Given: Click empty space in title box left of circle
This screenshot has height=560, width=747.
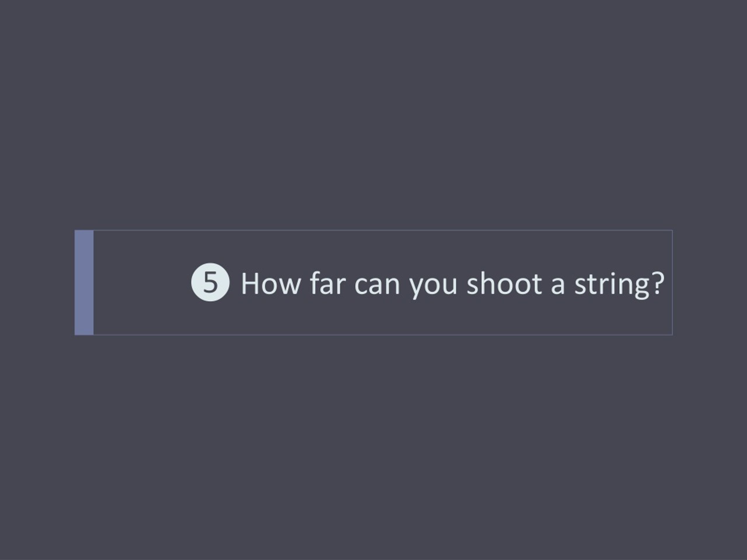Looking at the screenshot, I should 142,283.
